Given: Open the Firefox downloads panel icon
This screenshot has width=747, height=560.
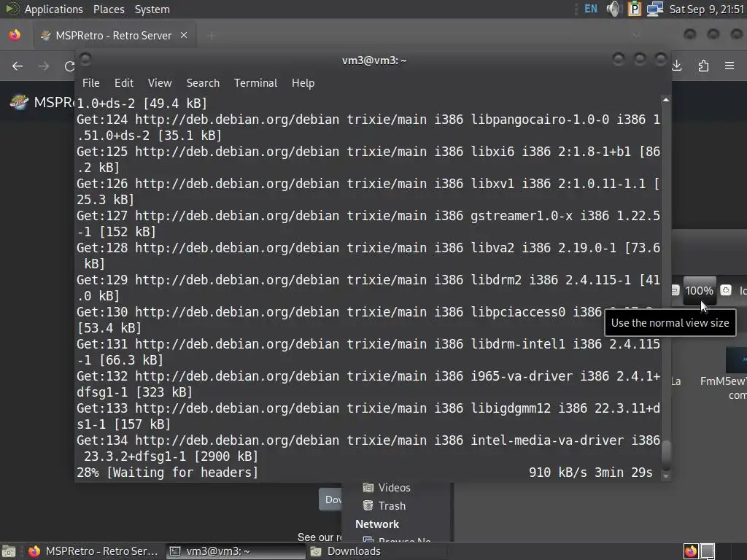Looking at the screenshot, I should tap(677, 66).
